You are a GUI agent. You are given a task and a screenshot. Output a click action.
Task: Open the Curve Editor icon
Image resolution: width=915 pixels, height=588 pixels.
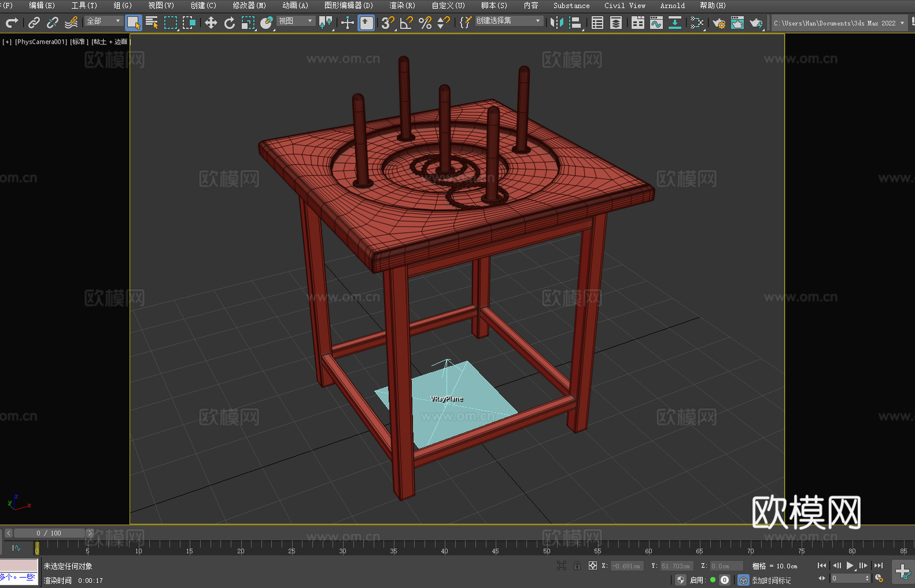(x=656, y=23)
